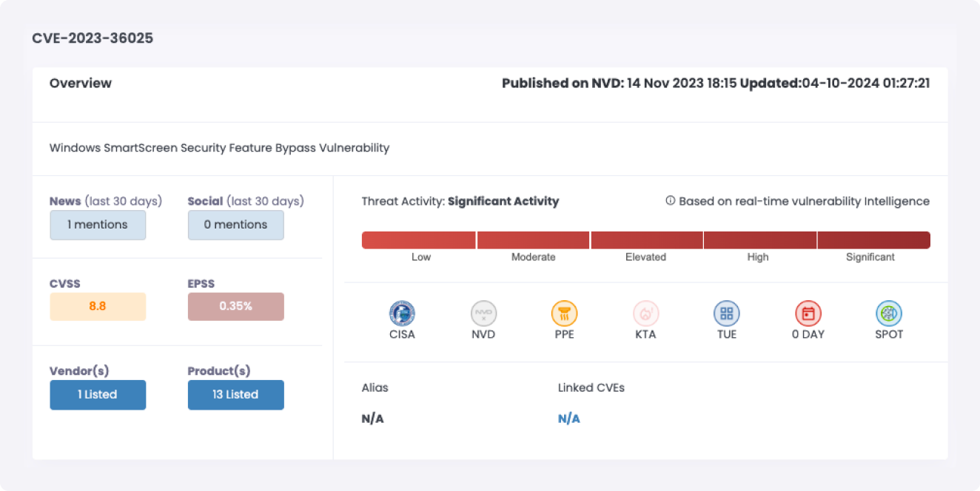Click the CVSS 8.8 score button
The height and width of the screenshot is (491, 980).
[98, 306]
